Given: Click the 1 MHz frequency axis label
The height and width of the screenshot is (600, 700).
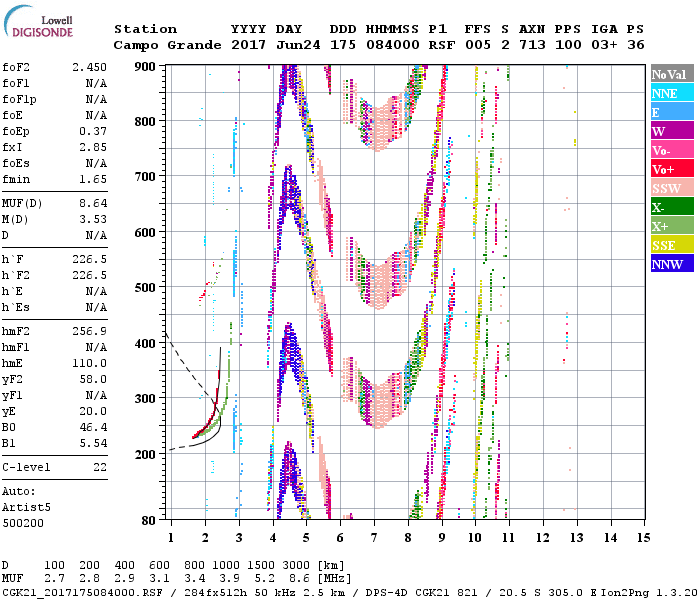Looking at the screenshot, I should tap(171, 538).
